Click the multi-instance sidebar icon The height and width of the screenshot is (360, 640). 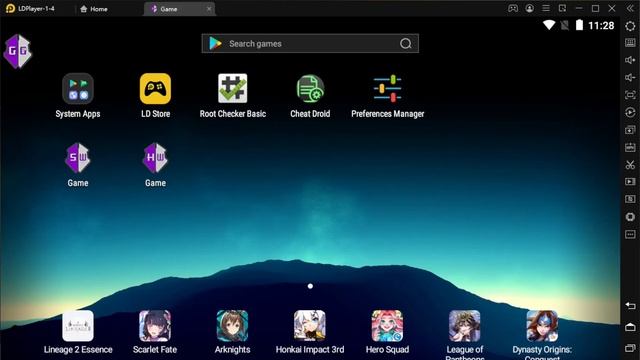click(630, 130)
